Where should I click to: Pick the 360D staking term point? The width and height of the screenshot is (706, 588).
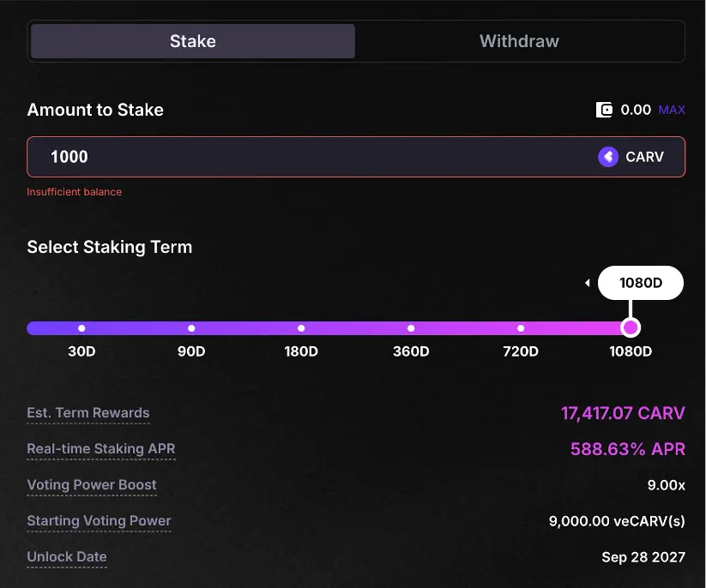(x=411, y=328)
